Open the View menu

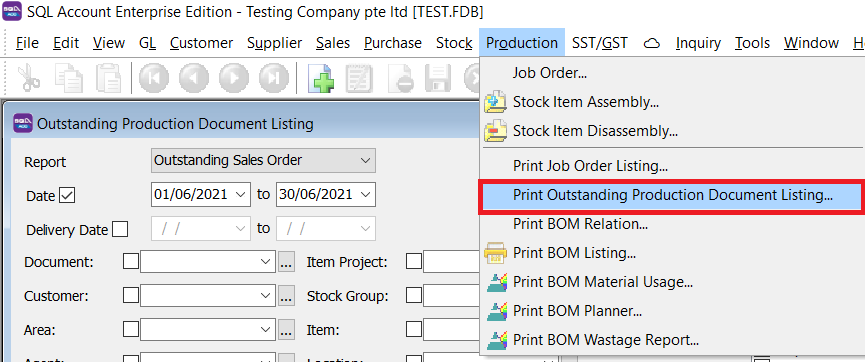click(x=109, y=43)
